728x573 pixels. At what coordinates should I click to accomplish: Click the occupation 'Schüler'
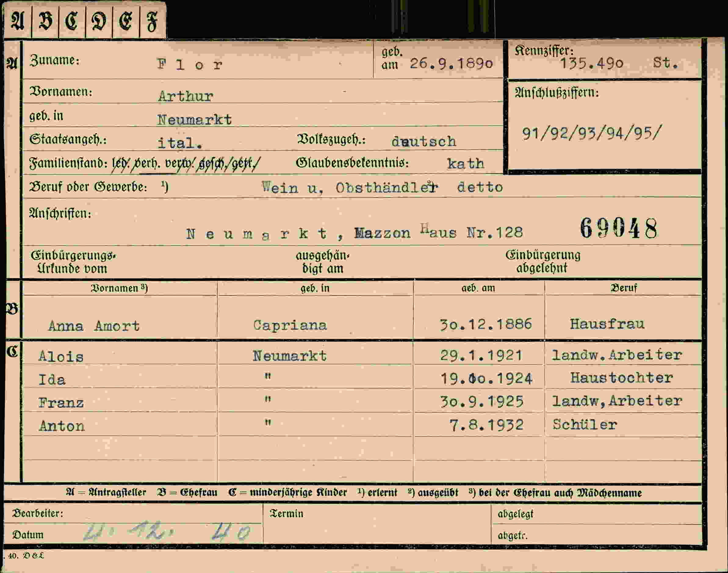pyautogui.click(x=585, y=425)
